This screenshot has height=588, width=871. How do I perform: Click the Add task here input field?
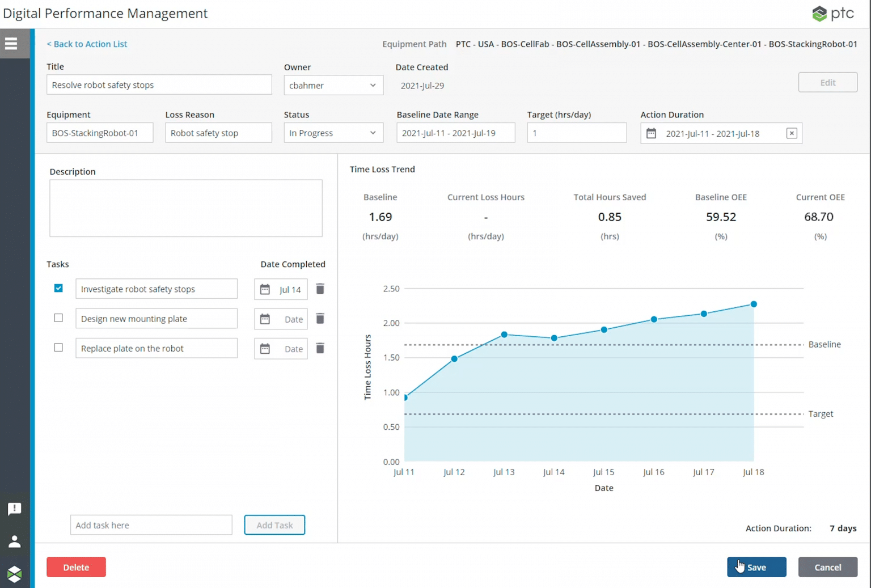(151, 524)
